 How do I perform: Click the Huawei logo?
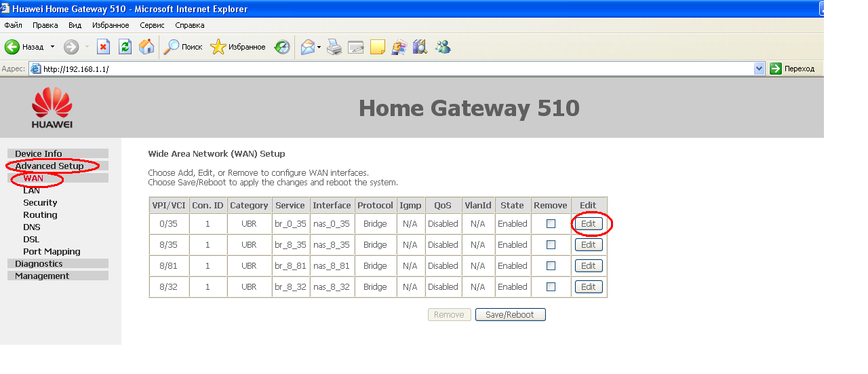(x=52, y=109)
